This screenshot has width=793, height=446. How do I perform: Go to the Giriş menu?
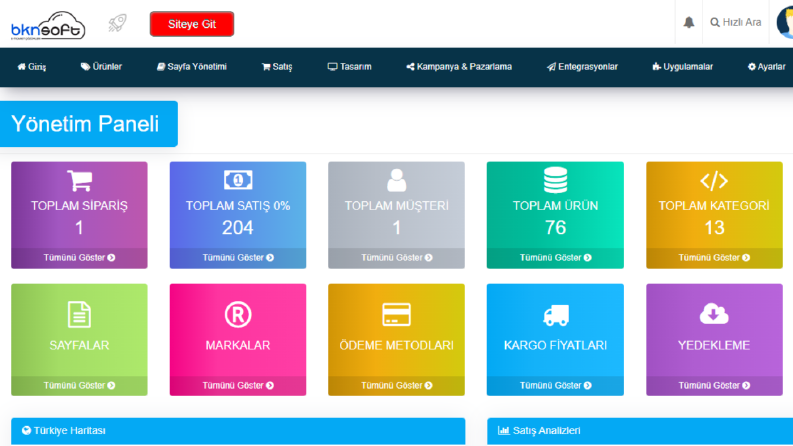(x=31, y=67)
